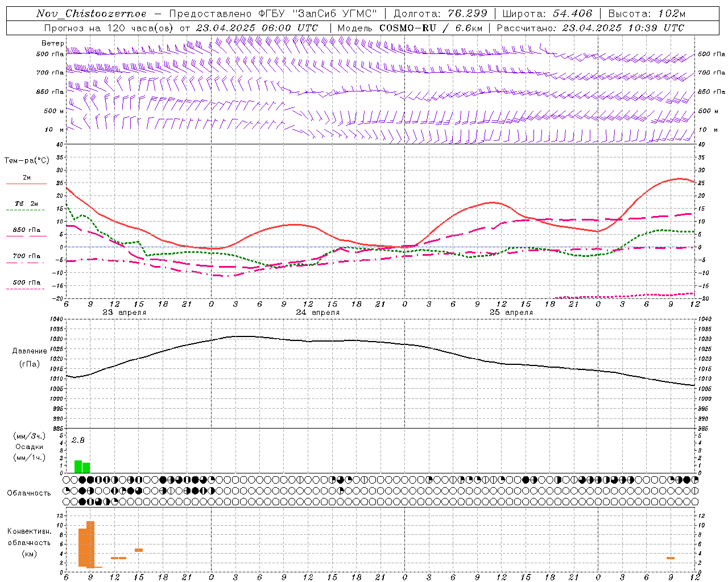The image size is (728, 582).
Task: Click the '24 апреля' date label
Action: click(x=317, y=313)
